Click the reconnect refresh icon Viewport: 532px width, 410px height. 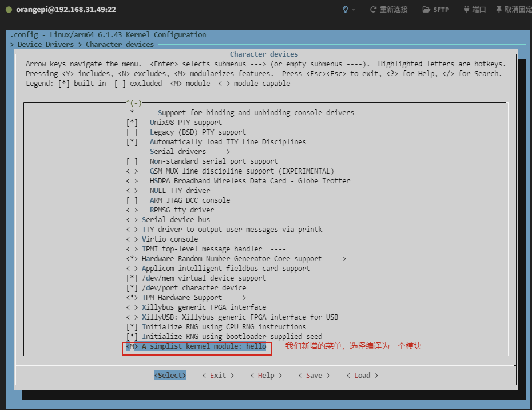(373, 10)
